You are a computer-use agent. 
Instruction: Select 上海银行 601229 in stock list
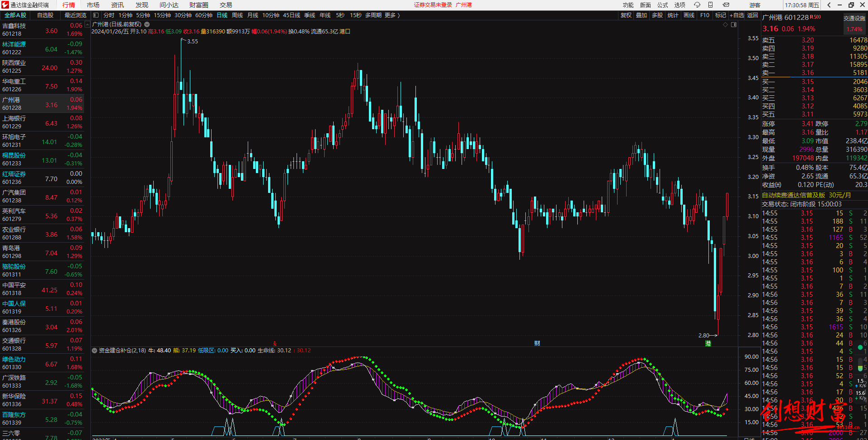42,122
